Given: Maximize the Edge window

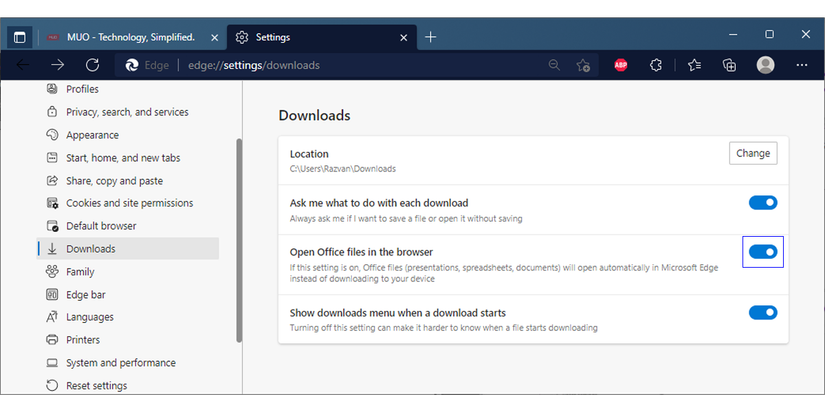Looking at the screenshot, I should click(769, 34).
